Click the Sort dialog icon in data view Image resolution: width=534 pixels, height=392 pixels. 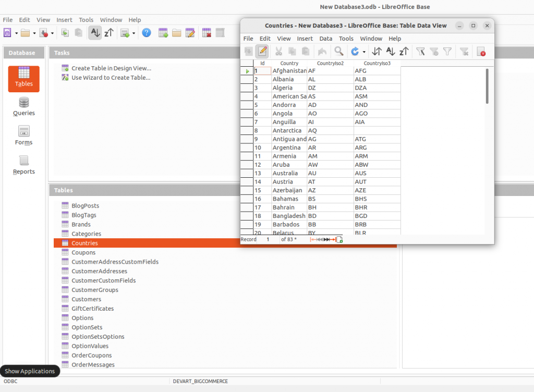377,52
